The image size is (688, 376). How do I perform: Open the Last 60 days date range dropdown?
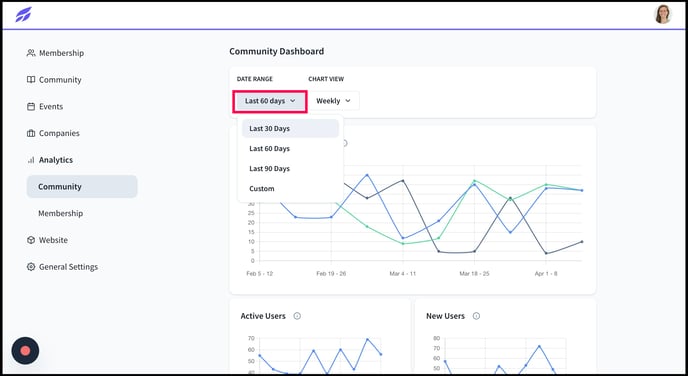270,101
